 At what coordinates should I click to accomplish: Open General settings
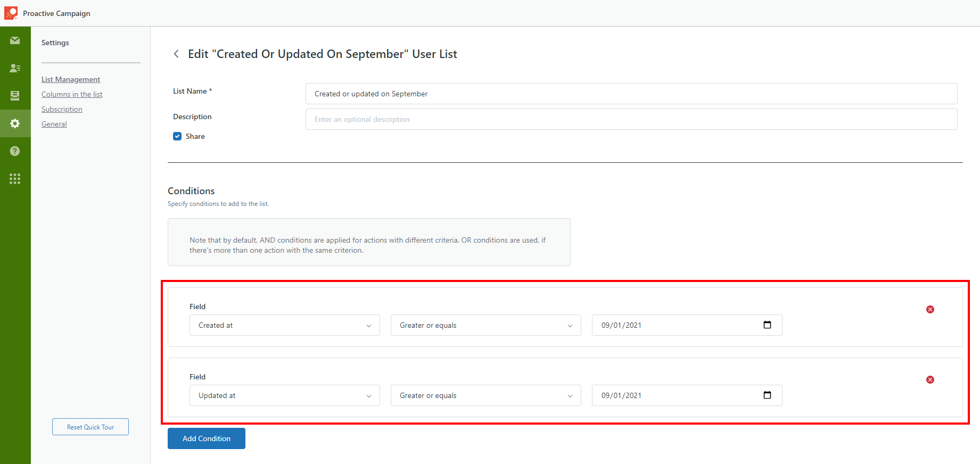[54, 124]
